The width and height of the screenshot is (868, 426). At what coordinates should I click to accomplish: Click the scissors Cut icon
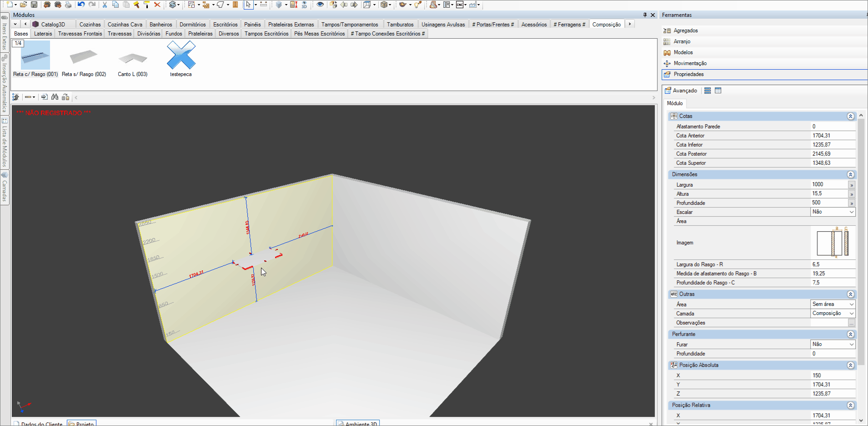[105, 5]
